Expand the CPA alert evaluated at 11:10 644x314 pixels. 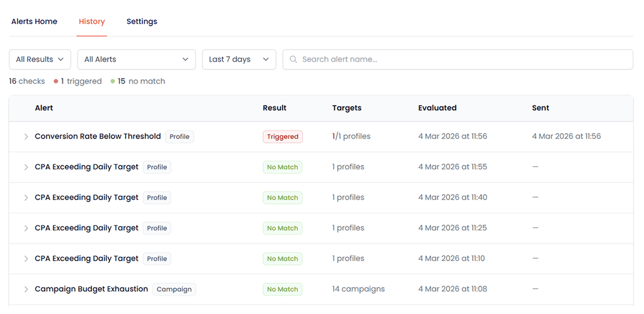(x=26, y=259)
